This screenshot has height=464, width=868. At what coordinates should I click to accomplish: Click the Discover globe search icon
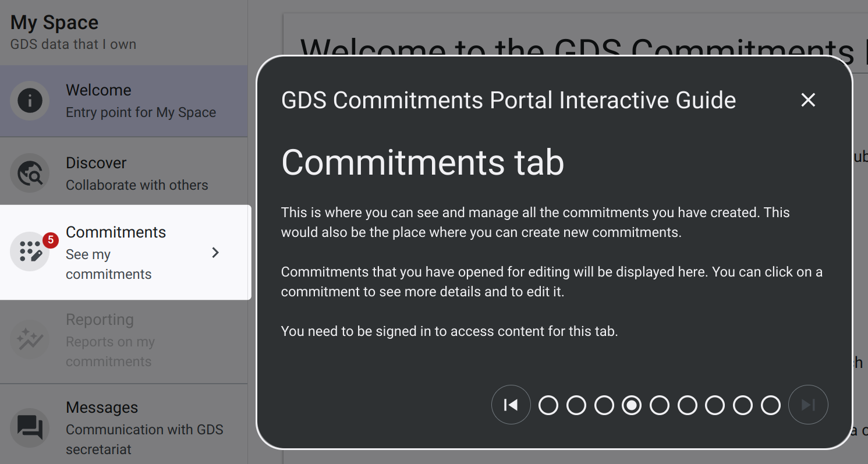[30, 173]
